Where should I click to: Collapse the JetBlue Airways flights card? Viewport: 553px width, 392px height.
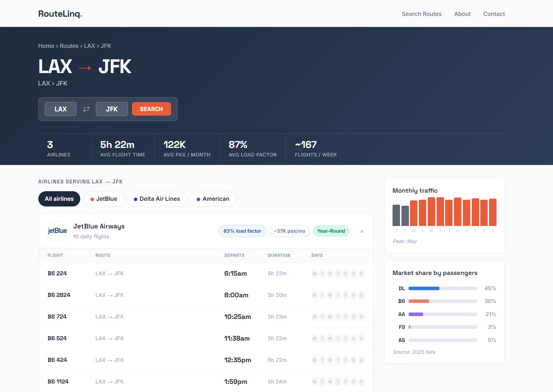pos(362,231)
